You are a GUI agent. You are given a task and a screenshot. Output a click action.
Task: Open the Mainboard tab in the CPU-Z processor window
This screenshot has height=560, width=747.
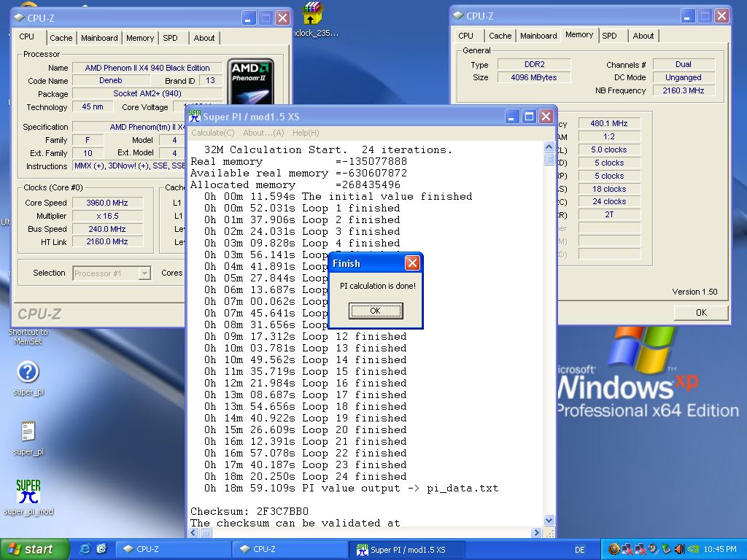pyautogui.click(x=99, y=38)
